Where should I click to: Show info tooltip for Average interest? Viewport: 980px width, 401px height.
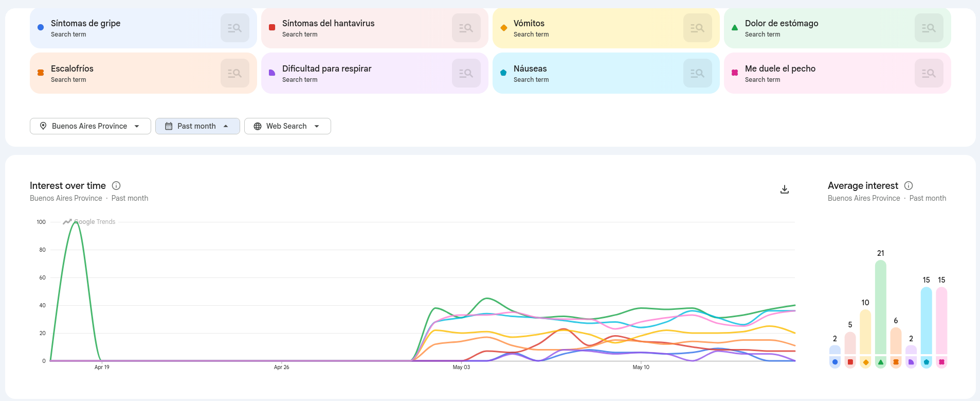tap(909, 186)
